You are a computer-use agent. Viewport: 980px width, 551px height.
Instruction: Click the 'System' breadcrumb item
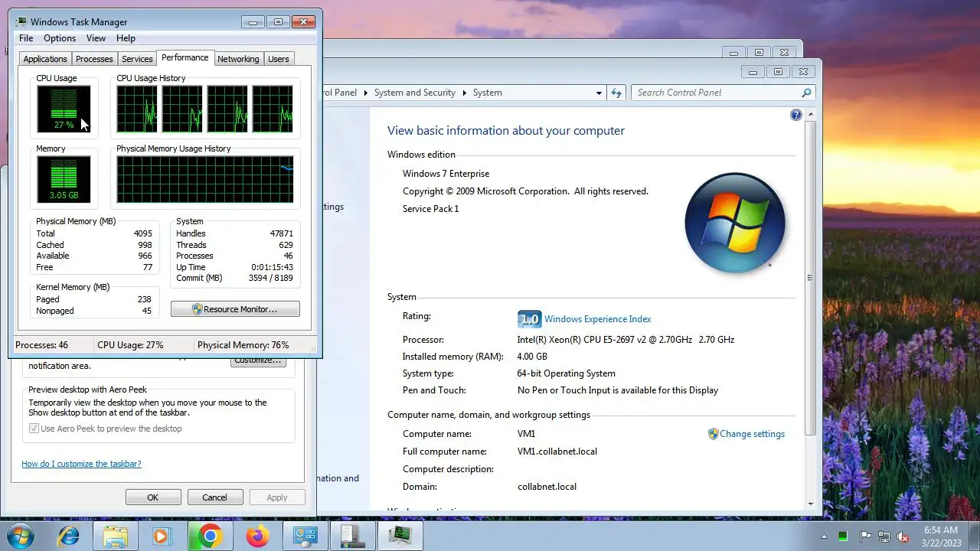pos(488,93)
